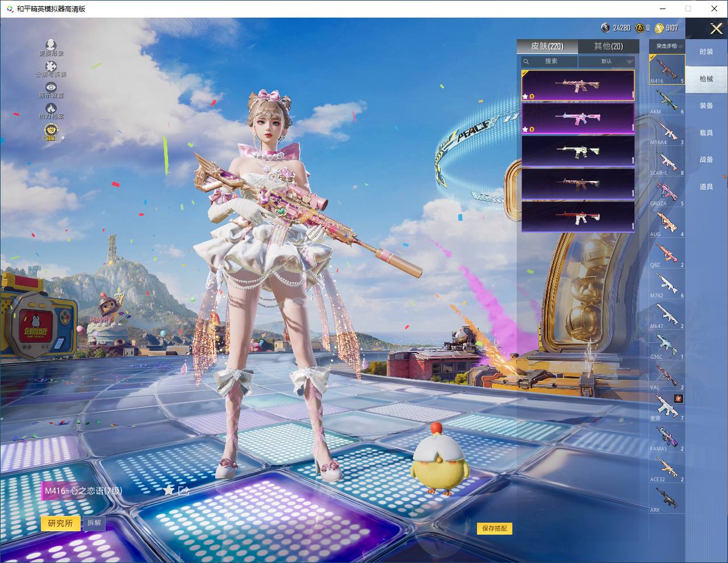Select the white M416 skin thumbnail
Image resolution: width=728 pixels, height=563 pixels.
point(578,151)
